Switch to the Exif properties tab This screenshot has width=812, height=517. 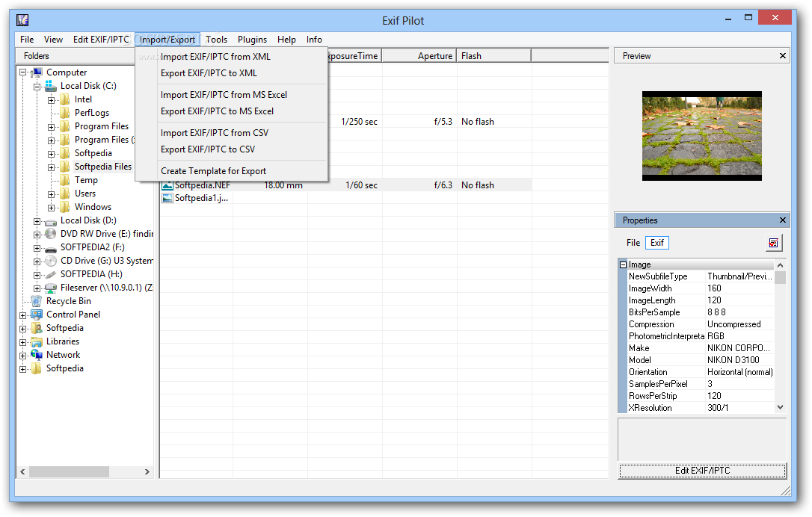pos(657,243)
